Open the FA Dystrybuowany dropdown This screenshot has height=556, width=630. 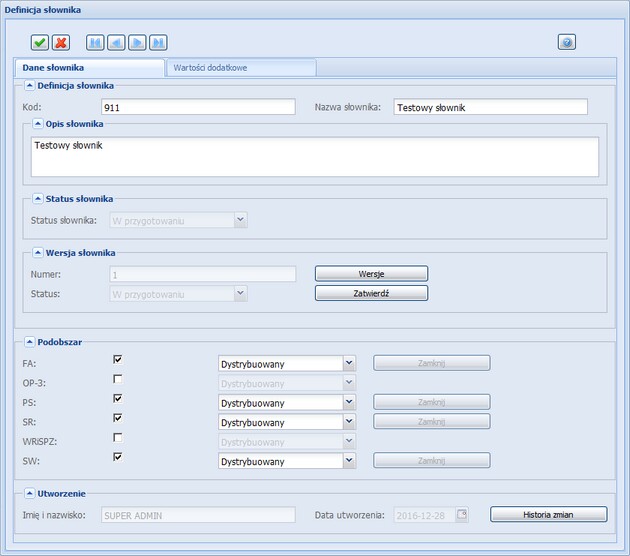click(349, 364)
